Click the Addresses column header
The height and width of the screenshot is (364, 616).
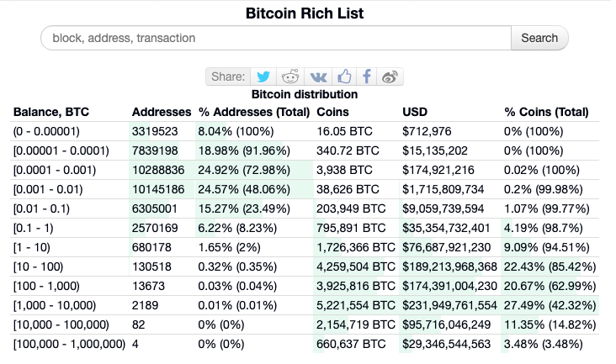162,112
